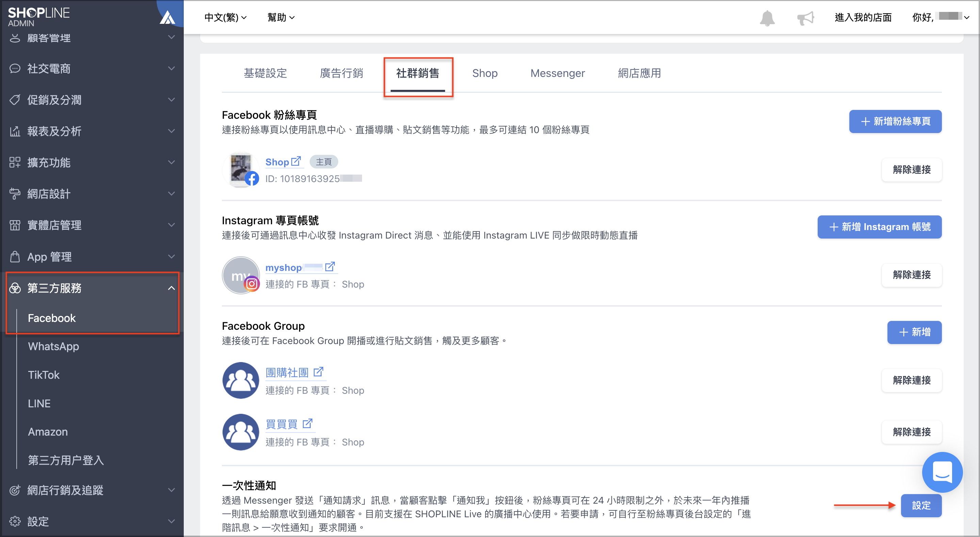Viewport: 980px width, 537px height.
Task: Click the 團購社團 group avatar icon
Action: coord(241,380)
